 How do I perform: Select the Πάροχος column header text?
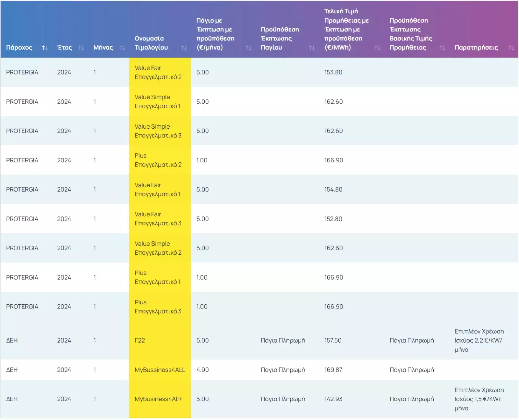coord(19,48)
